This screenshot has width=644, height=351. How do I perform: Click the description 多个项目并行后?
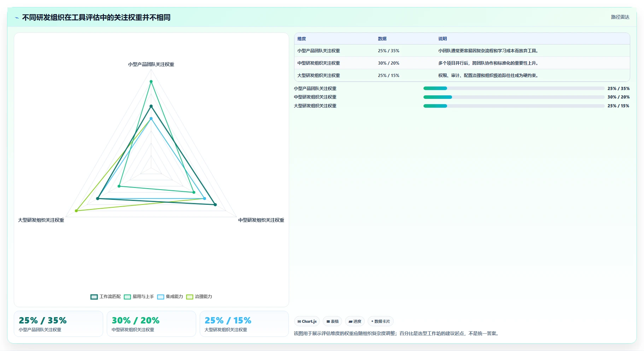pos(488,63)
